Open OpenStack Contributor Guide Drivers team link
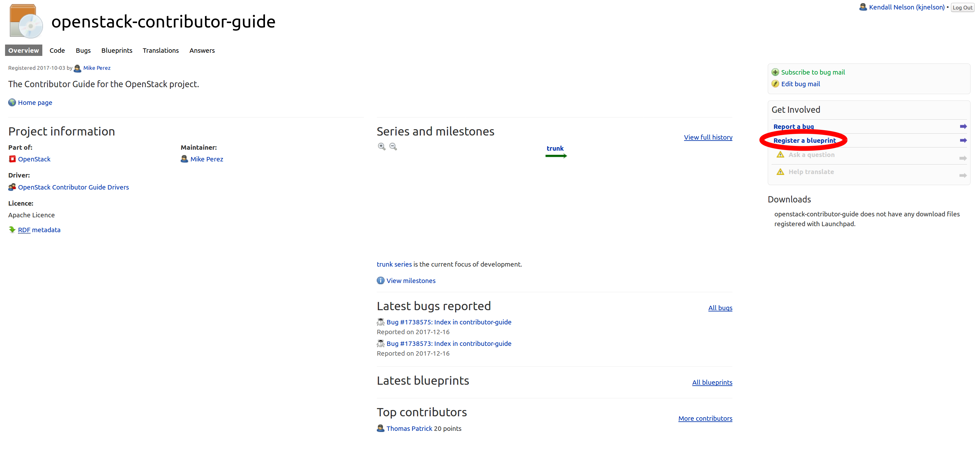Image resolution: width=980 pixels, height=464 pixels. (73, 187)
